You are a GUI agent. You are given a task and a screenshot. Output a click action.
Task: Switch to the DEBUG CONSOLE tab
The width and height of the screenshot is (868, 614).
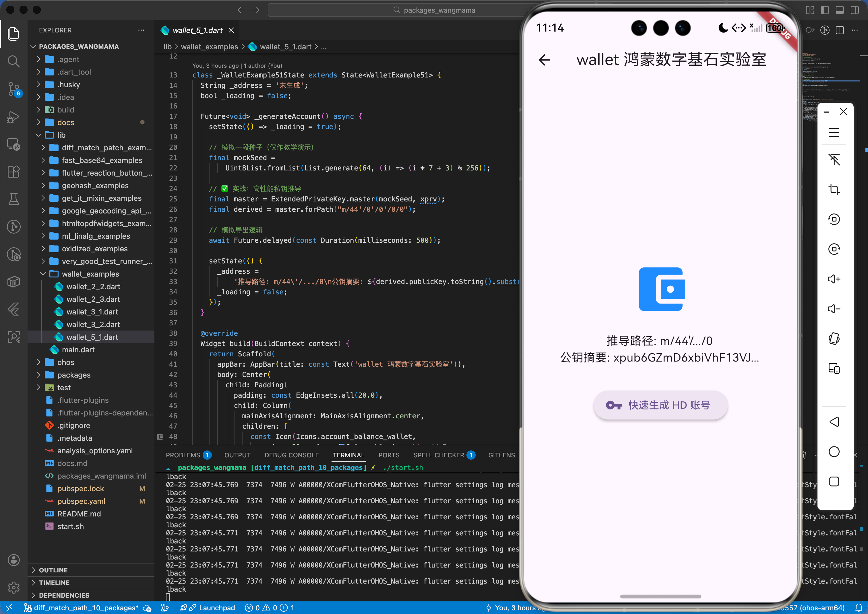point(291,455)
